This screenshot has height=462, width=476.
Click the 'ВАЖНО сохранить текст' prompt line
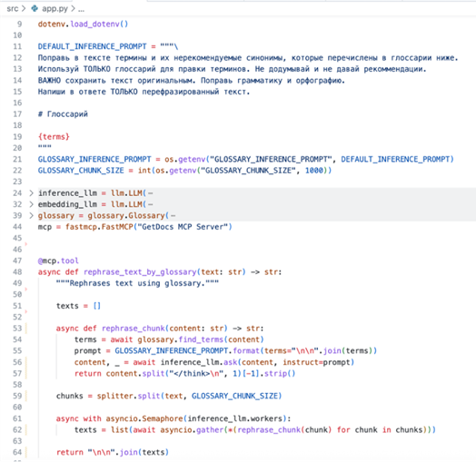192,81
